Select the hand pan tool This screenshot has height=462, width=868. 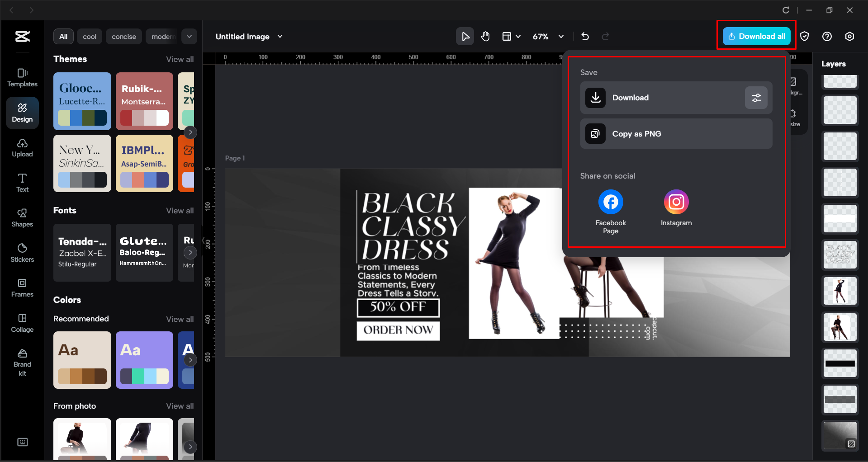coord(485,36)
